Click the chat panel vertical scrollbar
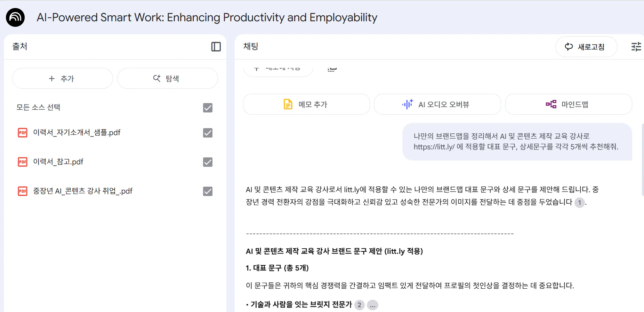This screenshot has width=644, height=312. 643,159
